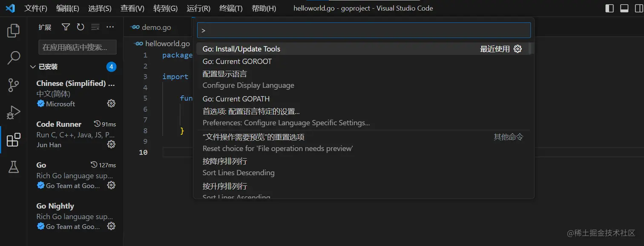Filter extensions with the funnel icon
This screenshot has height=246, width=644.
tap(66, 27)
